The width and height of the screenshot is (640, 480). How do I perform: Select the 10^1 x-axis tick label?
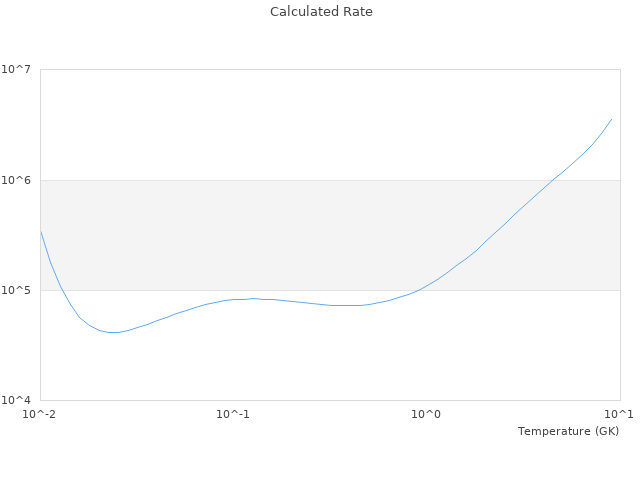click(x=618, y=414)
